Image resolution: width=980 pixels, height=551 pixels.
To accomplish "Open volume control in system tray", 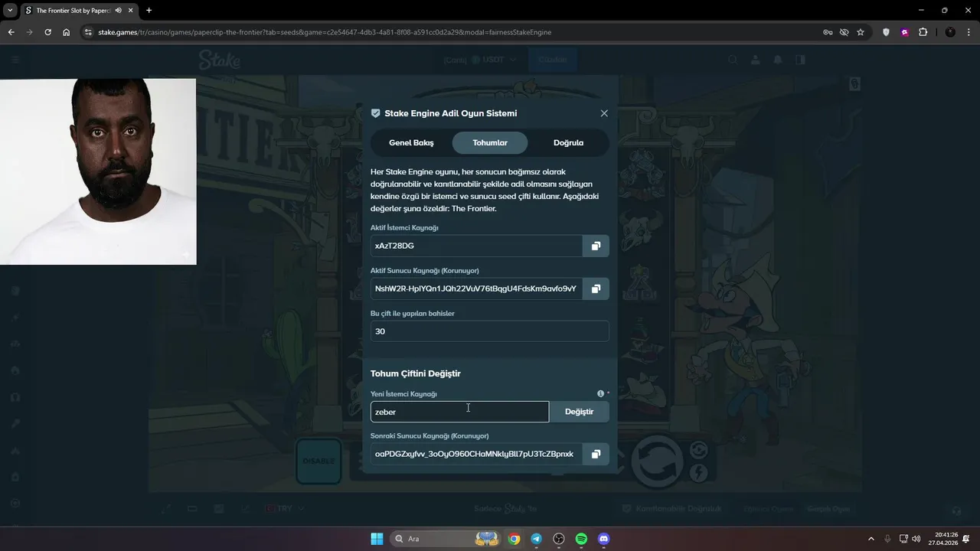I will (916, 539).
